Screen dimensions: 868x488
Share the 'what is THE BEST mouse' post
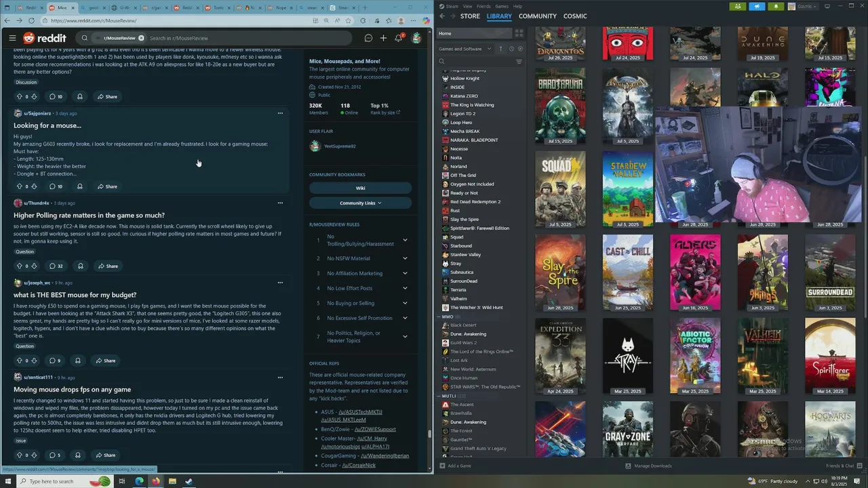coord(106,361)
